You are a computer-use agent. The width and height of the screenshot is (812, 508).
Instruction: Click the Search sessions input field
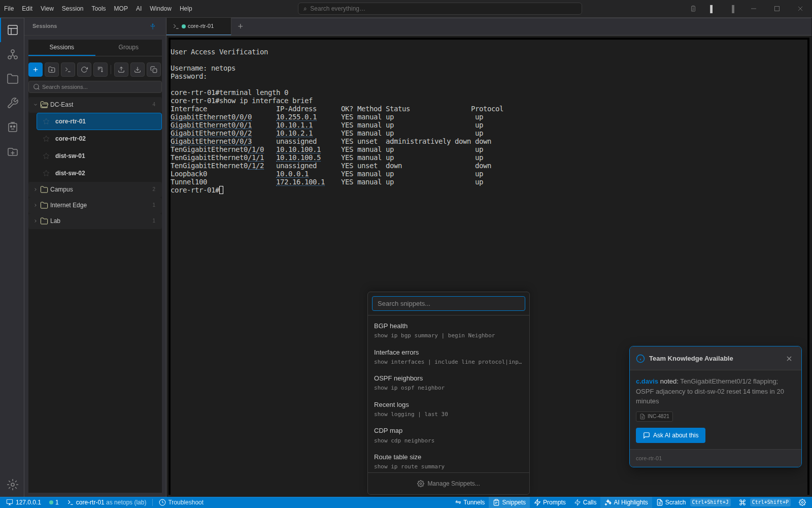[x=95, y=87]
